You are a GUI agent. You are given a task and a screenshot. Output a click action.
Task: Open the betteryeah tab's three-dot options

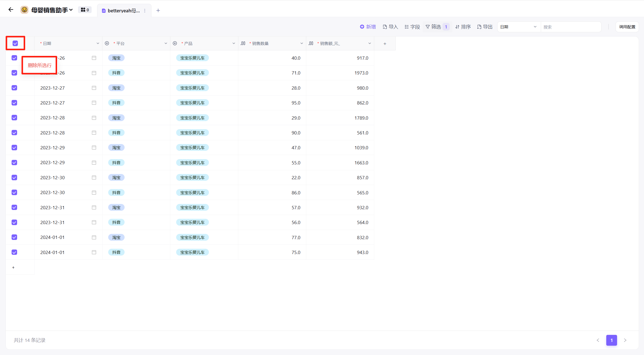pyautogui.click(x=145, y=11)
